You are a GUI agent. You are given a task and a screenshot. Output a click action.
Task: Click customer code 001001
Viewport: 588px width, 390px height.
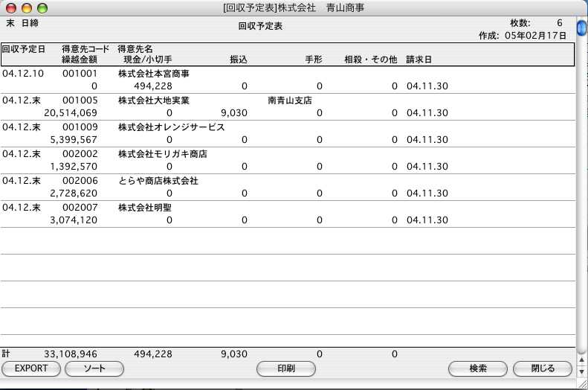[80, 74]
